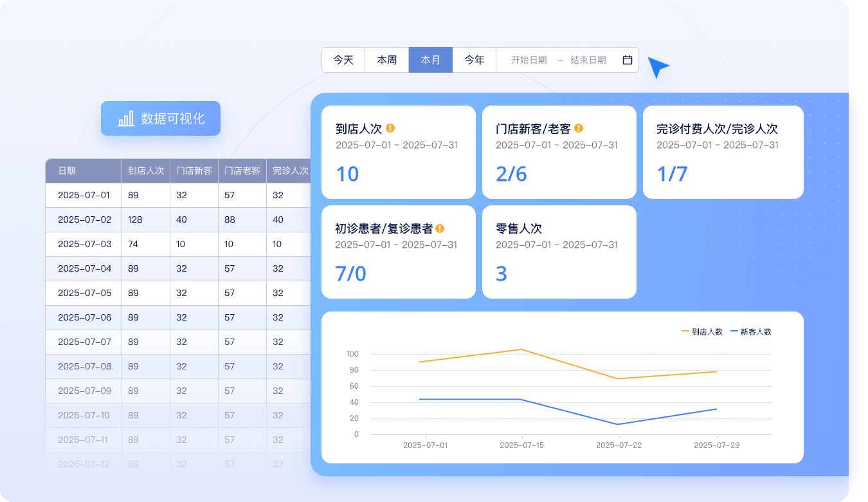Switch to the 今年 time range
This screenshot has width=868, height=502.
coord(475,60)
